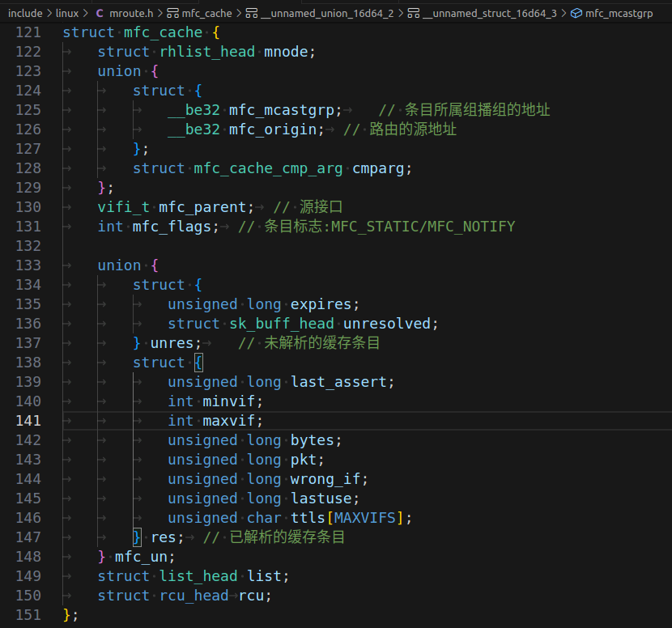
Task: Click 'list_head' type on line 149
Action: click(x=198, y=576)
